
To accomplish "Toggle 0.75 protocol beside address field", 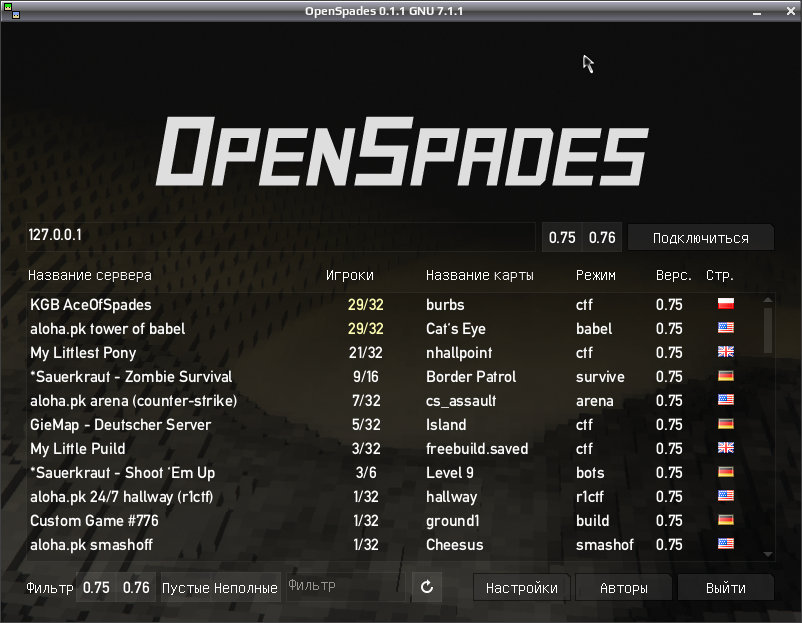I will click(x=562, y=237).
